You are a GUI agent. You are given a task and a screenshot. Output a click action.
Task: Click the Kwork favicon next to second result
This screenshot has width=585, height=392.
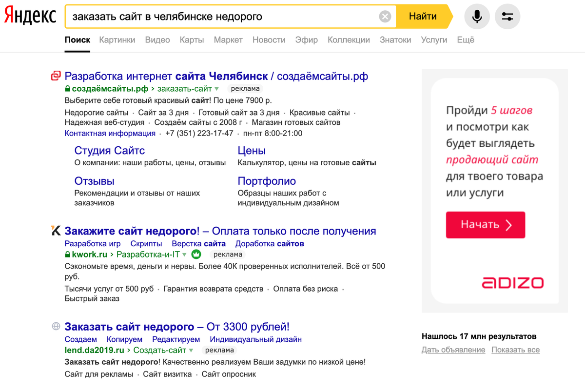56,231
